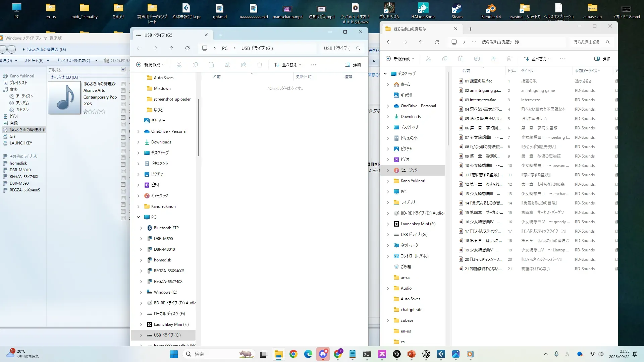This screenshot has height=362, width=644.
Task: Check the second track checkbox in Media Player
Action: (123, 90)
